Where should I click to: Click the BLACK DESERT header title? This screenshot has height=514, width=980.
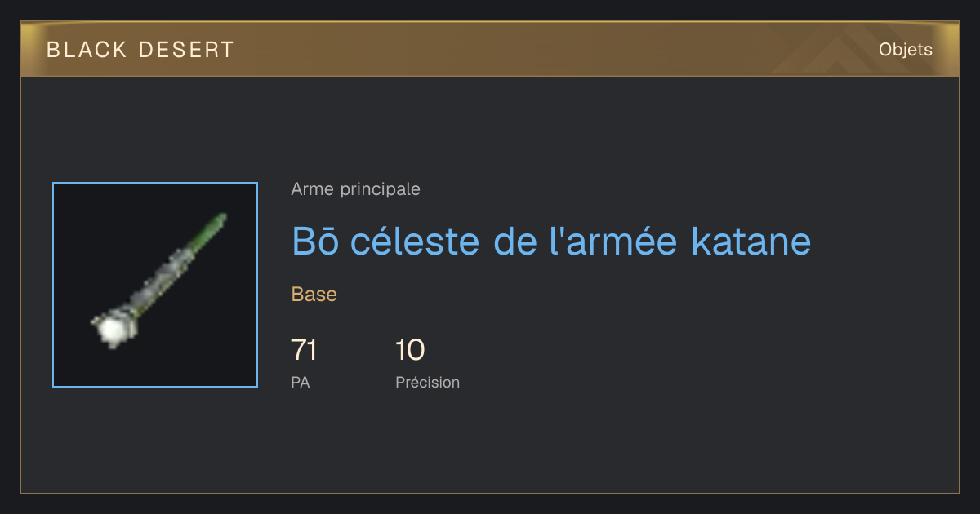point(140,50)
